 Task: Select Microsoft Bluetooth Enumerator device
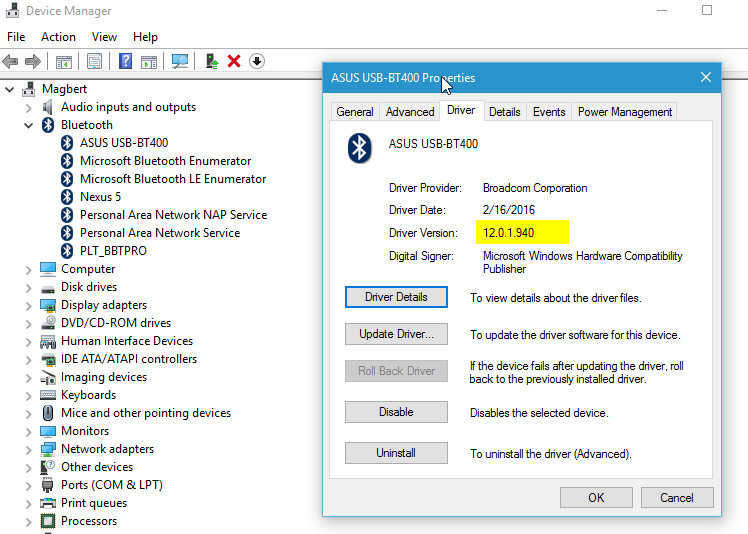(x=166, y=161)
